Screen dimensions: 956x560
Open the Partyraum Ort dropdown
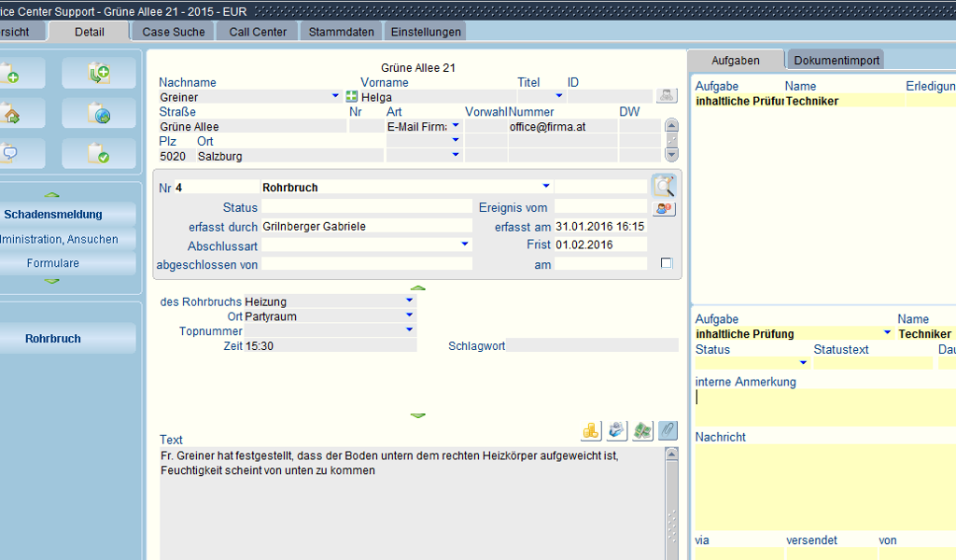(409, 315)
